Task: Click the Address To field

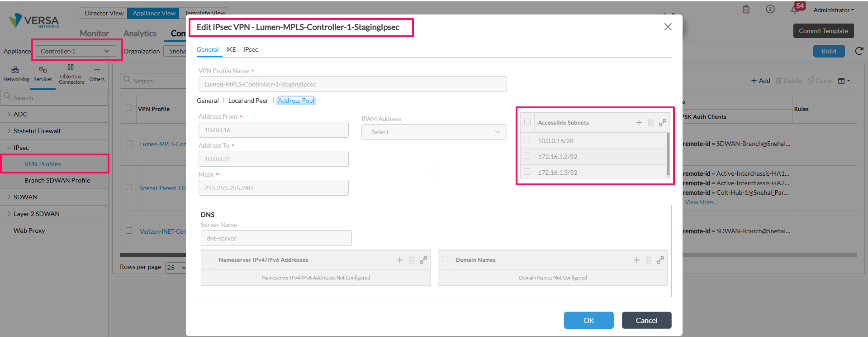Action: click(273, 159)
